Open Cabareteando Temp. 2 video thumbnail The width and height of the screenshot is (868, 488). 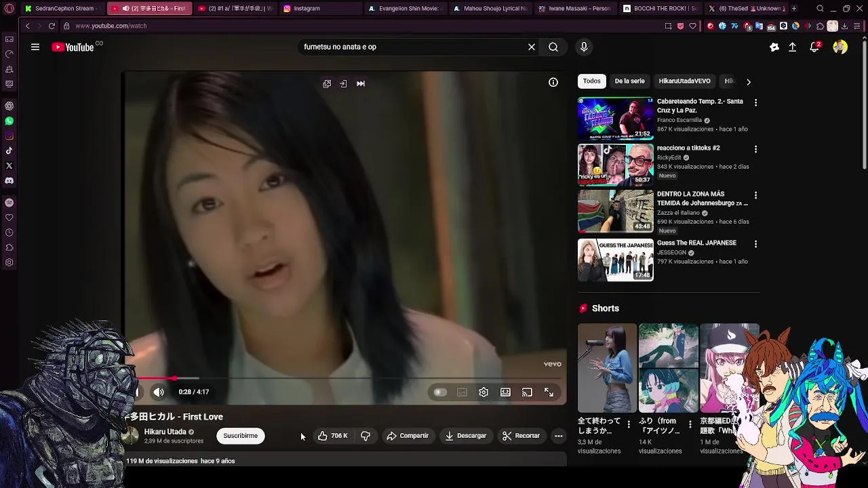pos(615,119)
